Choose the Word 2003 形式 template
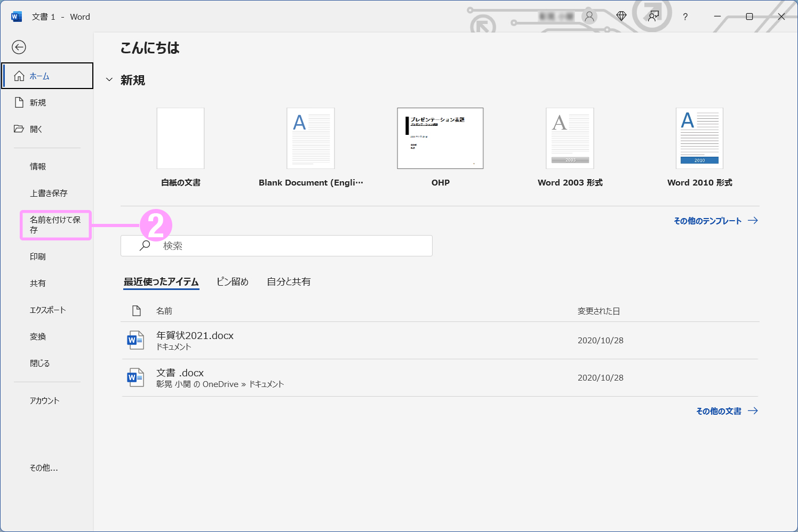The height and width of the screenshot is (532, 798). [x=570, y=139]
